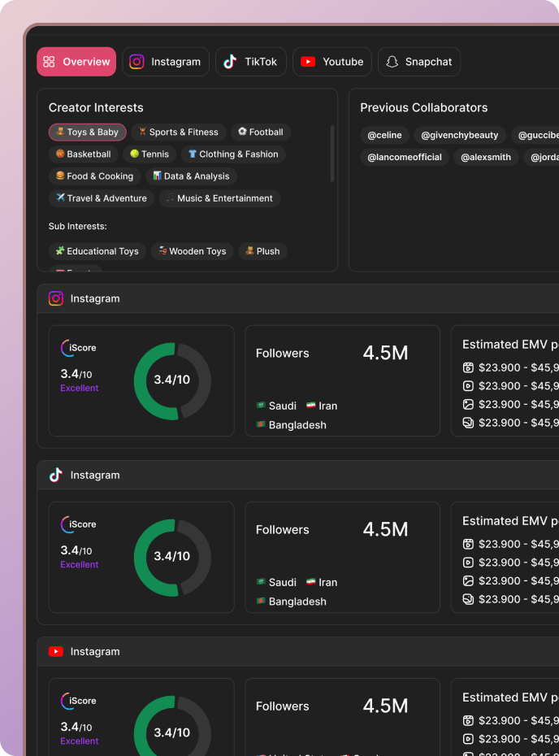
Task: Click video play icon in Instagram EMV list
Action: click(x=468, y=385)
